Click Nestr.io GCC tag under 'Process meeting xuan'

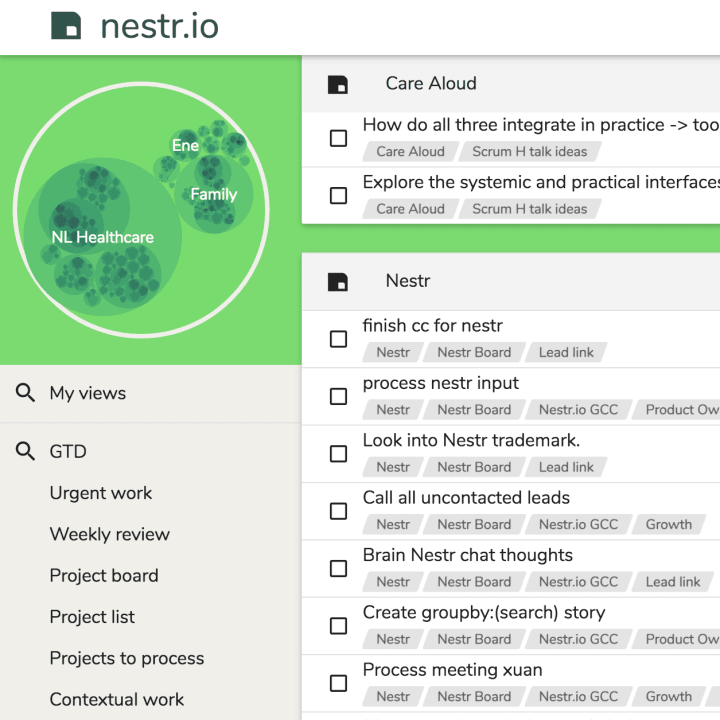[579, 697]
